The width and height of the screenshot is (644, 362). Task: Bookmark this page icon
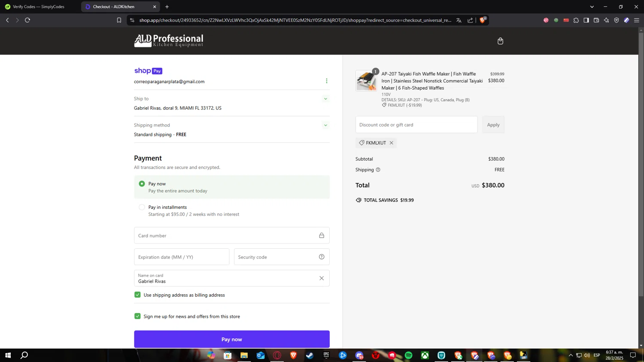coord(119,20)
